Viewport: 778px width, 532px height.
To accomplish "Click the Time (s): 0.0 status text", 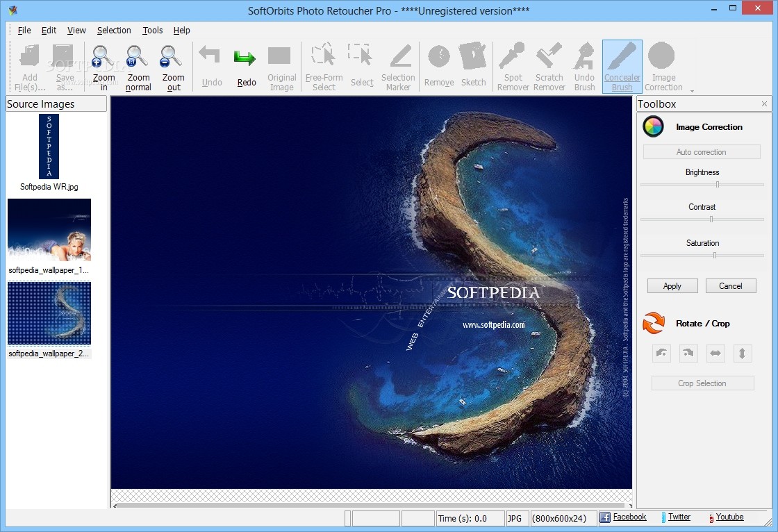I will point(463,519).
